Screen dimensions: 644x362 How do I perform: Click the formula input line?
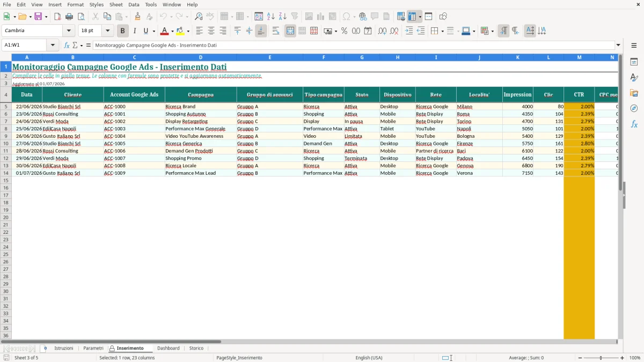click(354, 45)
